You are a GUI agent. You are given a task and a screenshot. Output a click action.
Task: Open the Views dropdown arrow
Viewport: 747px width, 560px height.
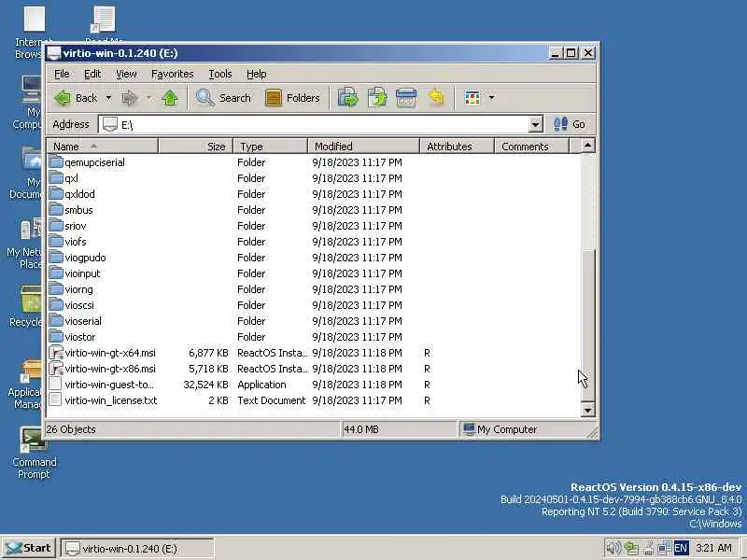point(492,98)
